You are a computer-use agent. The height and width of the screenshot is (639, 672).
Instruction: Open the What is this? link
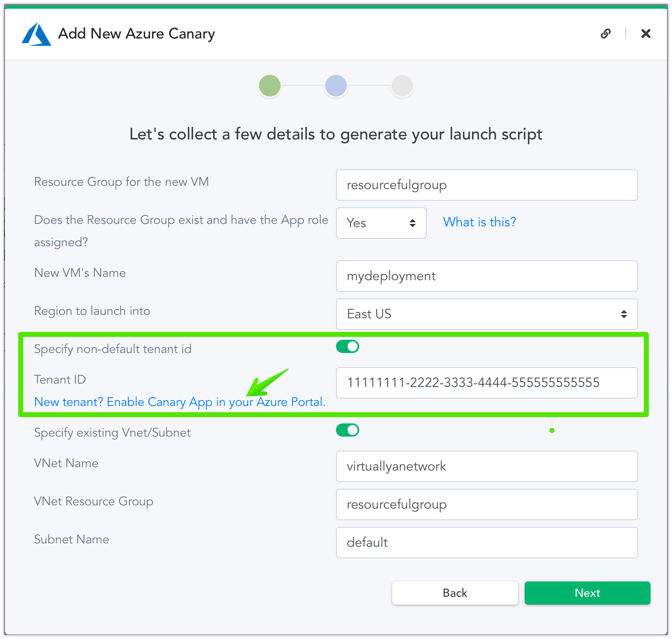pos(480,222)
